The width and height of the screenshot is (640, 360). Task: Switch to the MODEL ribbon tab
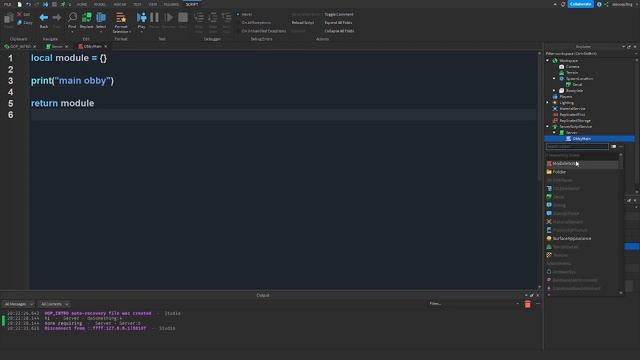(x=100, y=4)
